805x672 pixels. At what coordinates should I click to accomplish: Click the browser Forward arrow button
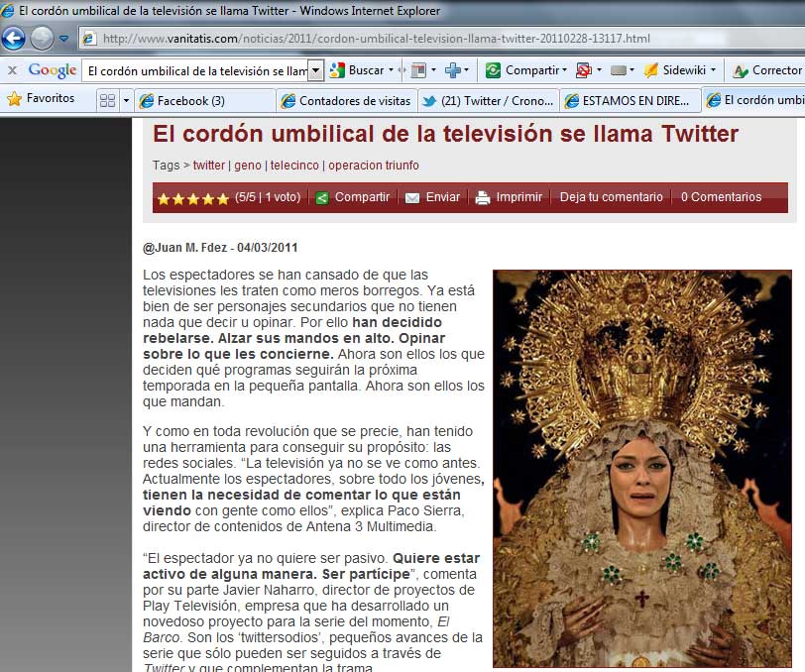[x=42, y=39]
